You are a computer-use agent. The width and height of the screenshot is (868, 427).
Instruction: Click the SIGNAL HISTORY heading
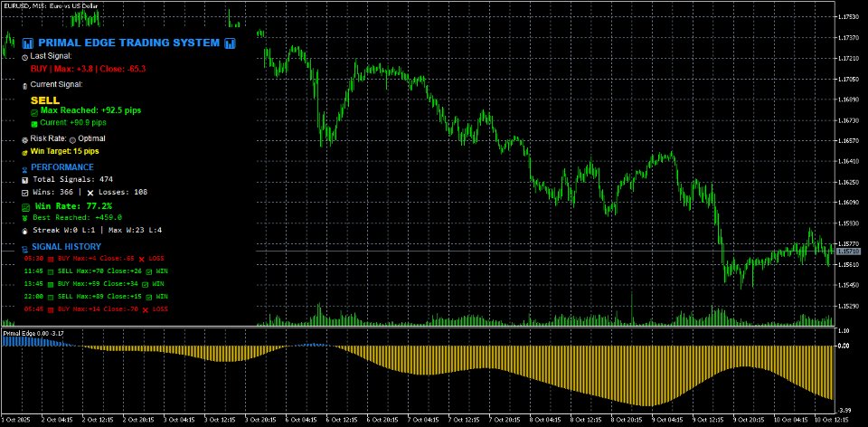click(66, 246)
